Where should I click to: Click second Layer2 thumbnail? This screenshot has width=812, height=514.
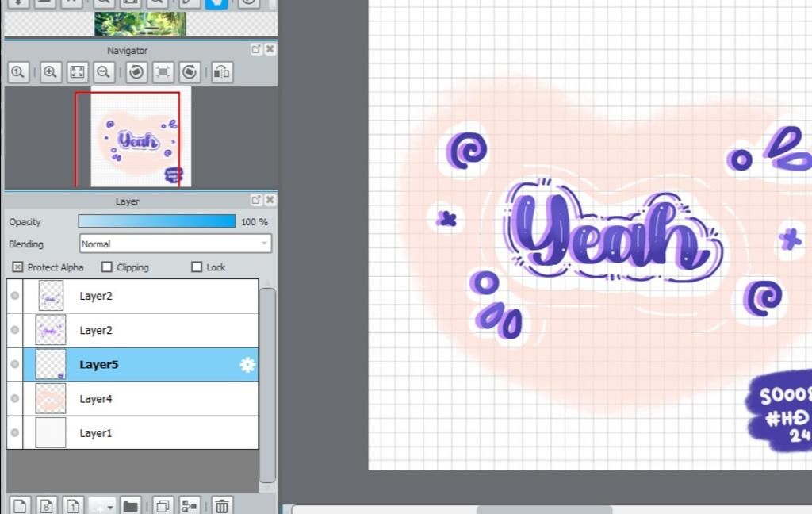[50, 330]
